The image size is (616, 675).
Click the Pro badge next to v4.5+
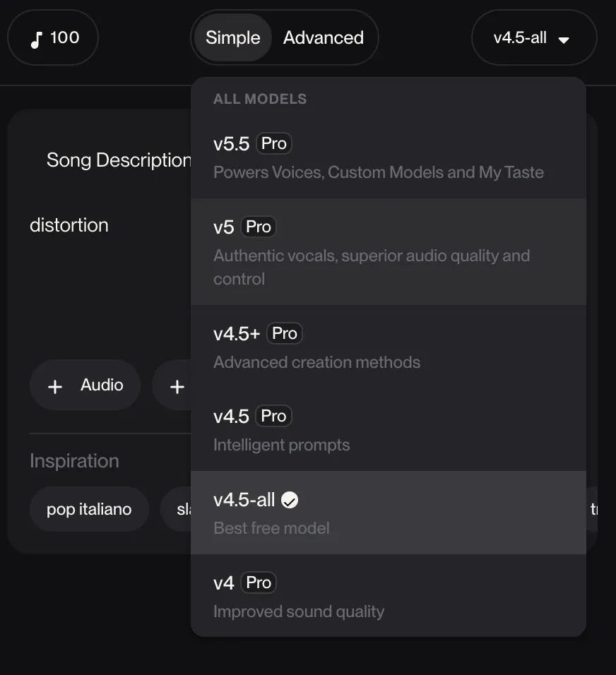[284, 333]
